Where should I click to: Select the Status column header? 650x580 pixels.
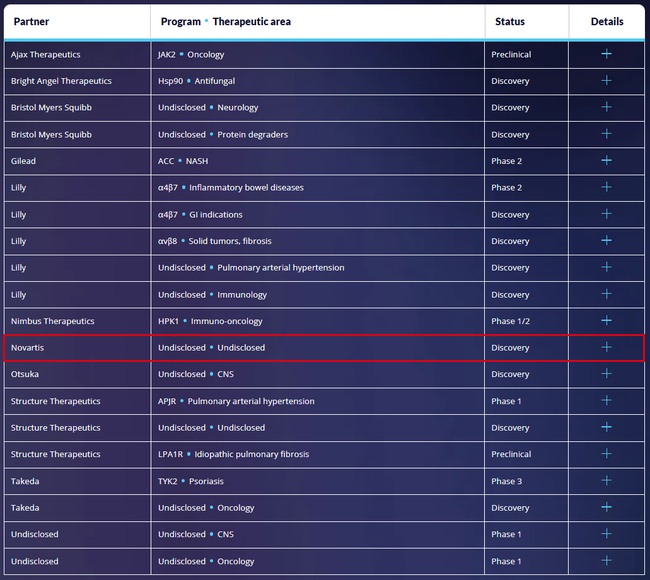coord(527,22)
